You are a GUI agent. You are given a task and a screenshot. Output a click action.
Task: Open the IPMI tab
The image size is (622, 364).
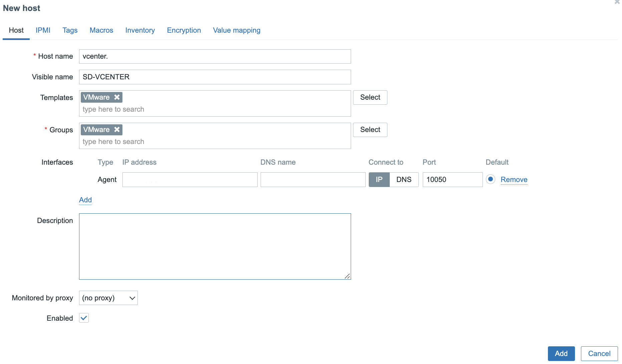tap(43, 30)
